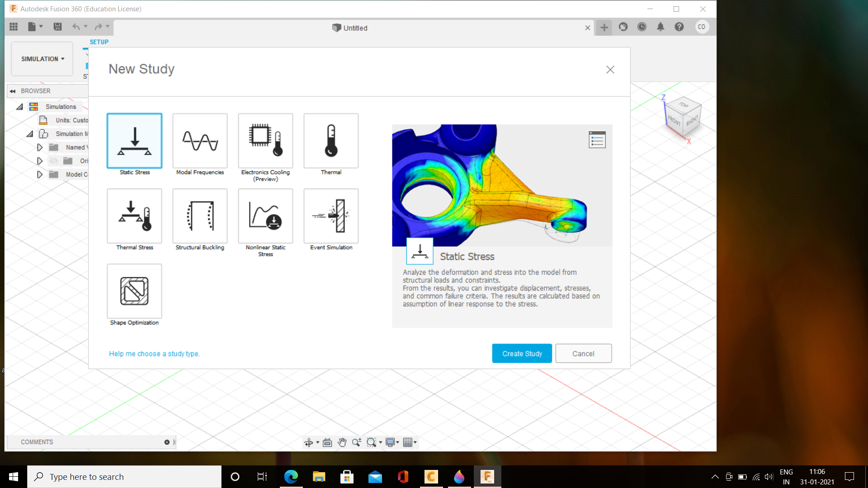Click the Create Study button

point(522,353)
